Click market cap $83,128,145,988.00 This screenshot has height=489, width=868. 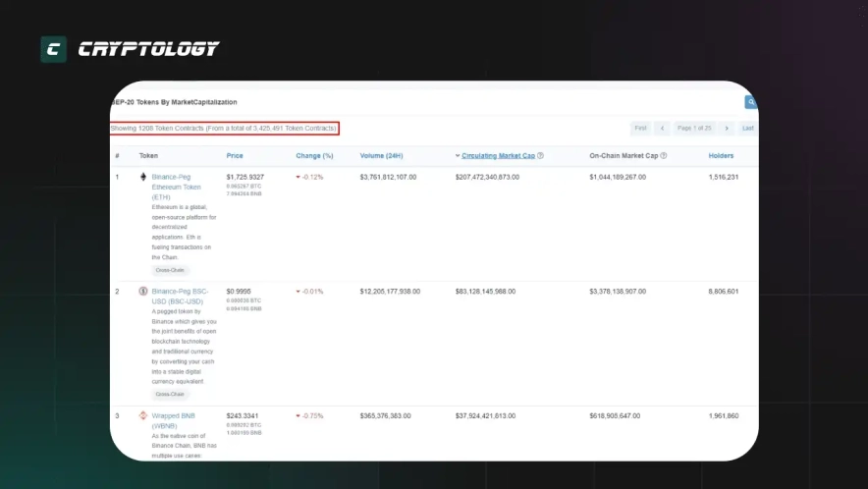(485, 291)
